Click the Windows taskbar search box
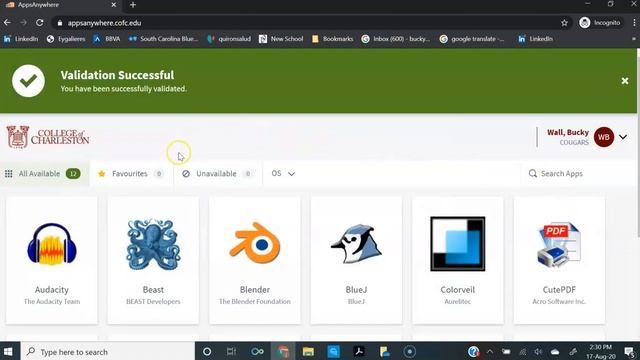Viewport: 640px width, 360px height. (x=107, y=351)
